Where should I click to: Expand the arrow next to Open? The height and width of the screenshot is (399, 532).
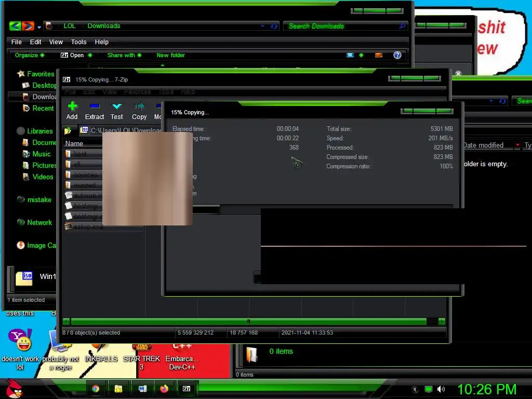point(90,55)
